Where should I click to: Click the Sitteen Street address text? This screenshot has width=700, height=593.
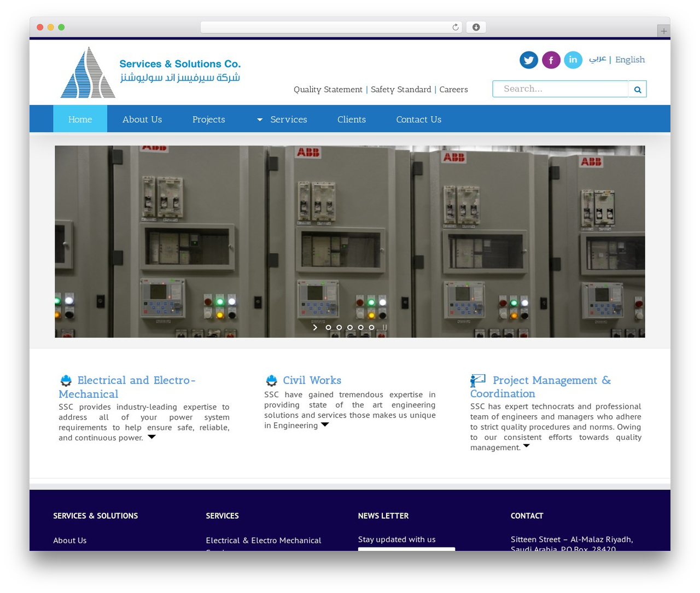coord(572,544)
